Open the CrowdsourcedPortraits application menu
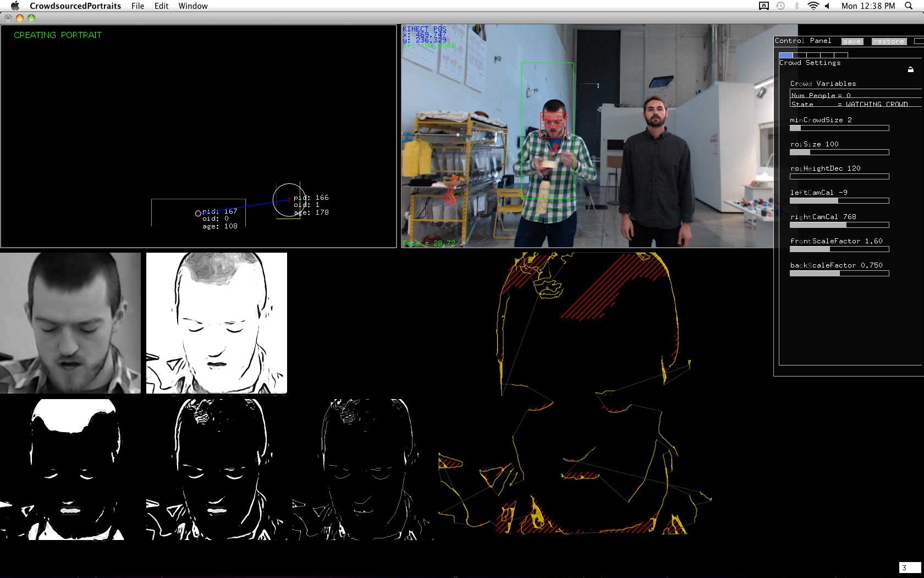 [75, 6]
